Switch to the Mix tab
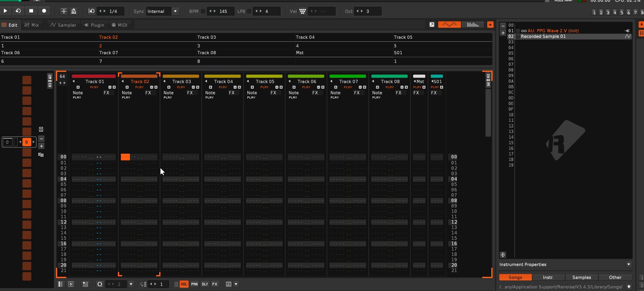 31,25
